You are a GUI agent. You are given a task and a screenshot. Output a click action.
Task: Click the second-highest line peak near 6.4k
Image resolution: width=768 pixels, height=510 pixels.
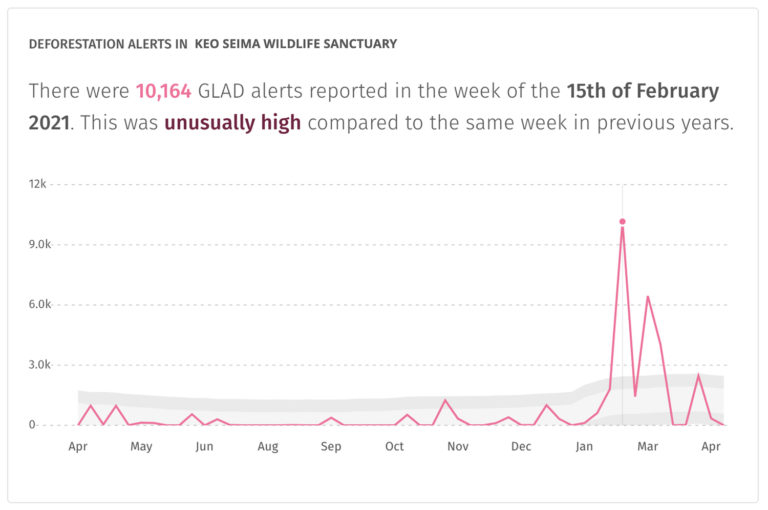[648, 297]
